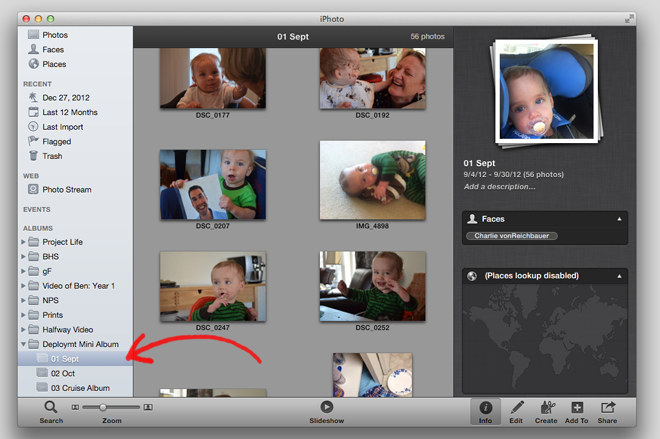Collapse the Faces info section
Image resolution: width=660 pixels, height=439 pixels.
(x=619, y=219)
